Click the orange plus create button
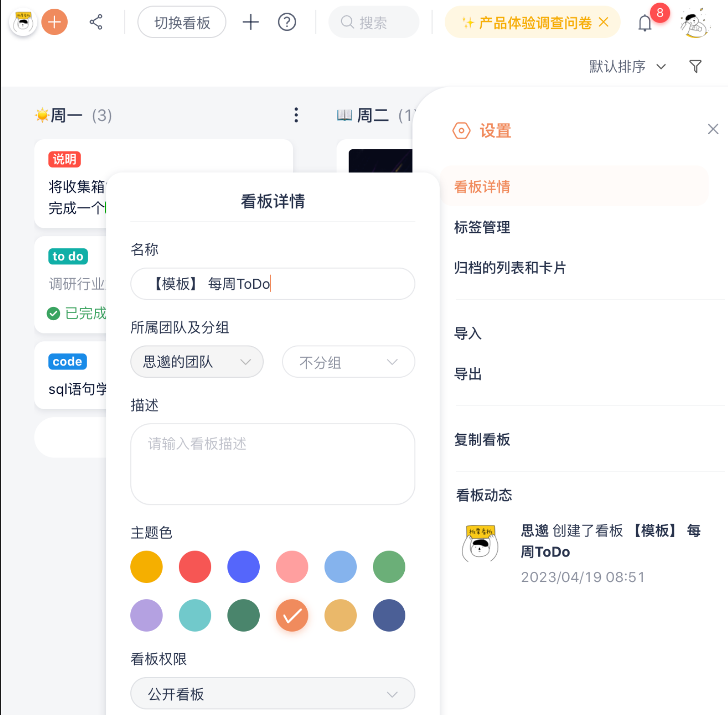 54,22
